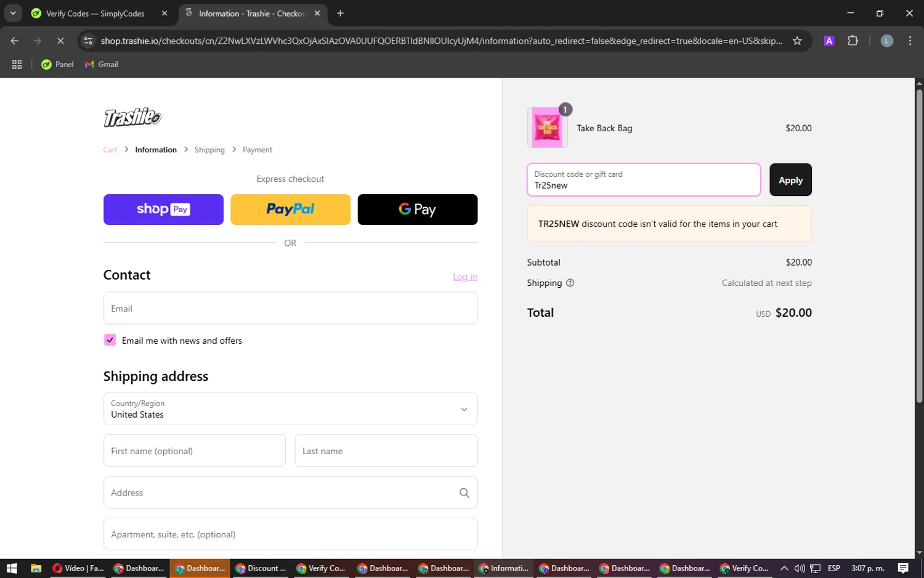The width and height of the screenshot is (924, 578).
Task: Focus the Address field
Action: (x=290, y=493)
